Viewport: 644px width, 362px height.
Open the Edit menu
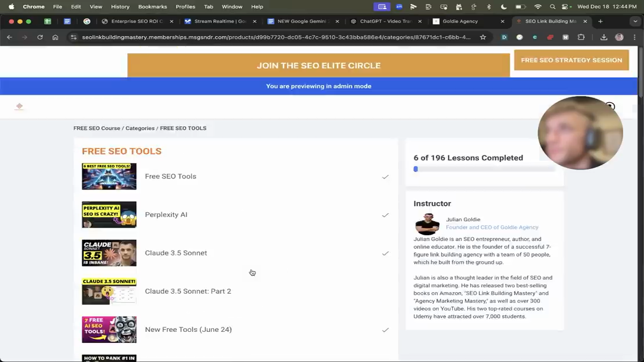point(76,7)
